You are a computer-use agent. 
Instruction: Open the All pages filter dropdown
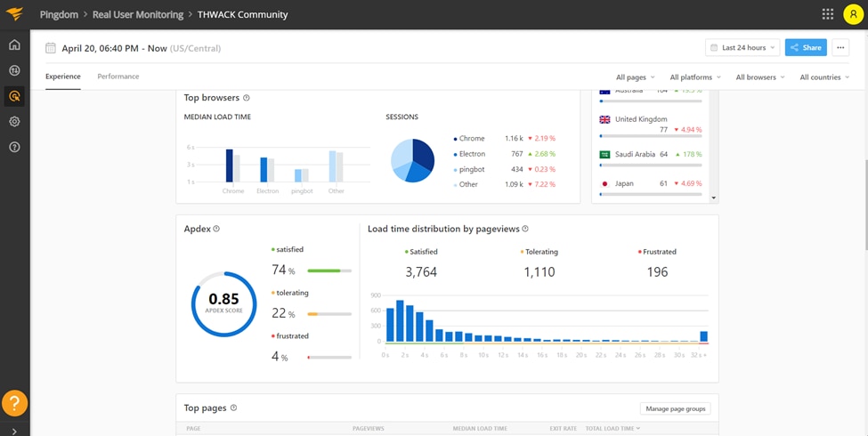[x=635, y=77]
